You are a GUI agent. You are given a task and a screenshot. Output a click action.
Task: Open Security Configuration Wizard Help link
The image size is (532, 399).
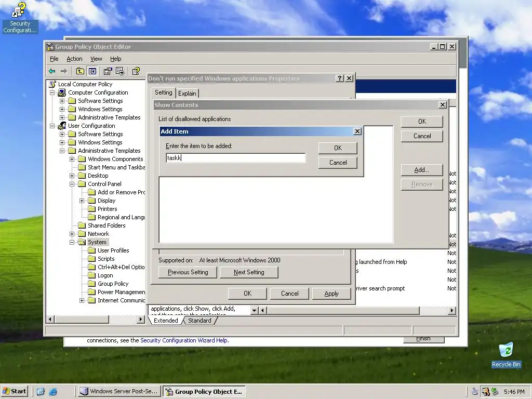[184, 340]
